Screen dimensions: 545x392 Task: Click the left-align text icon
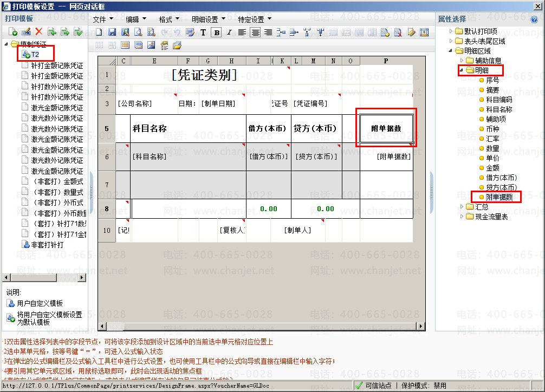click(x=242, y=32)
